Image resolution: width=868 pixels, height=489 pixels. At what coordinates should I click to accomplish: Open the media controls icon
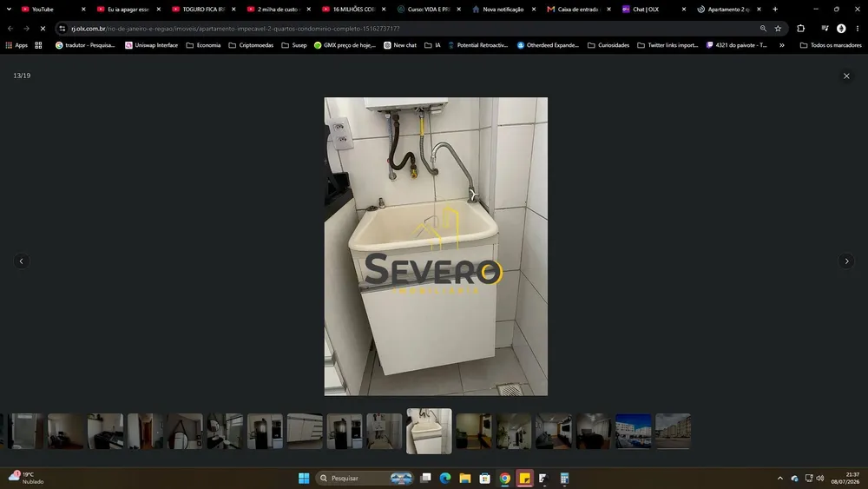[825, 29]
